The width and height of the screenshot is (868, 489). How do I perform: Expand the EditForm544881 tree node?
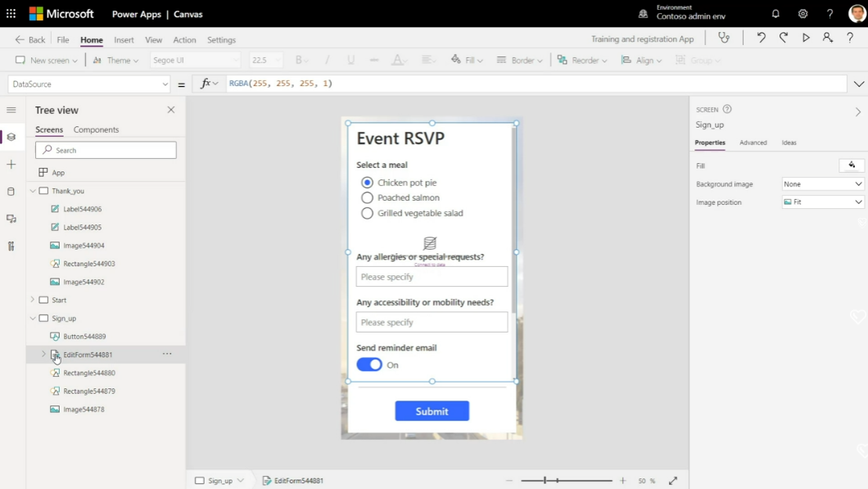[x=43, y=354]
